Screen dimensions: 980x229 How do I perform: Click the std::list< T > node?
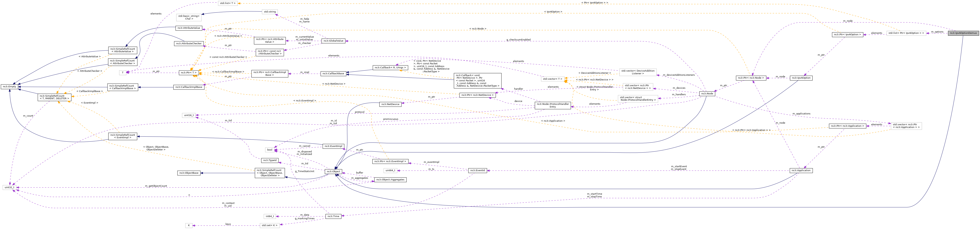tap(228, 3)
